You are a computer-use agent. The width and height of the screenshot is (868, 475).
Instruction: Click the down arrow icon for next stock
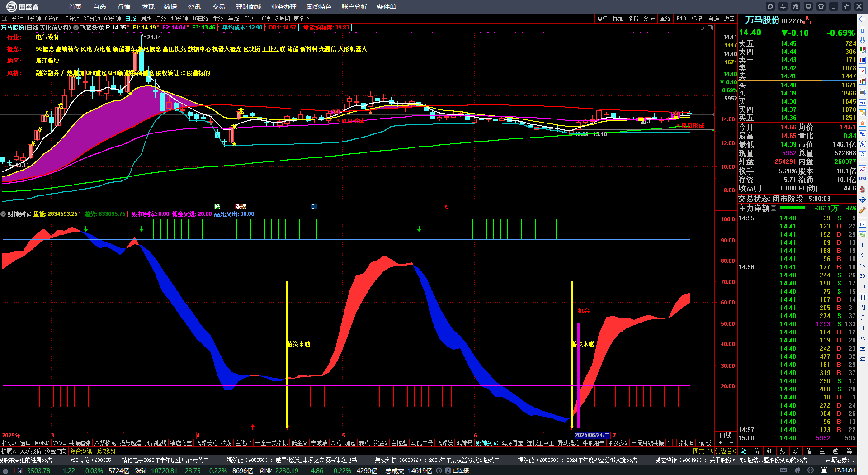click(863, 40)
